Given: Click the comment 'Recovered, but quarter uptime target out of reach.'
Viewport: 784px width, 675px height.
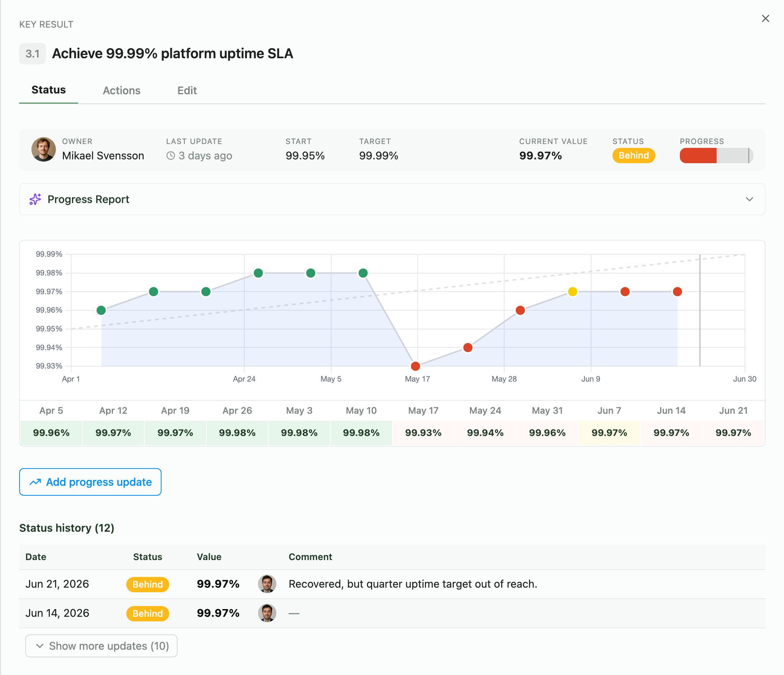Looking at the screenshot, I should (x=413, y=584).
